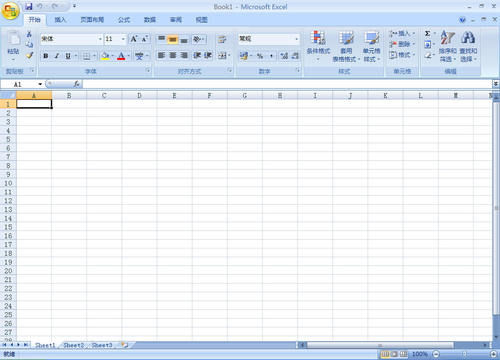This screenshot has height=360, width=500.
Task: Decrease font size with the small A icon
Action: pyautogui.click(x=145, y=39)
